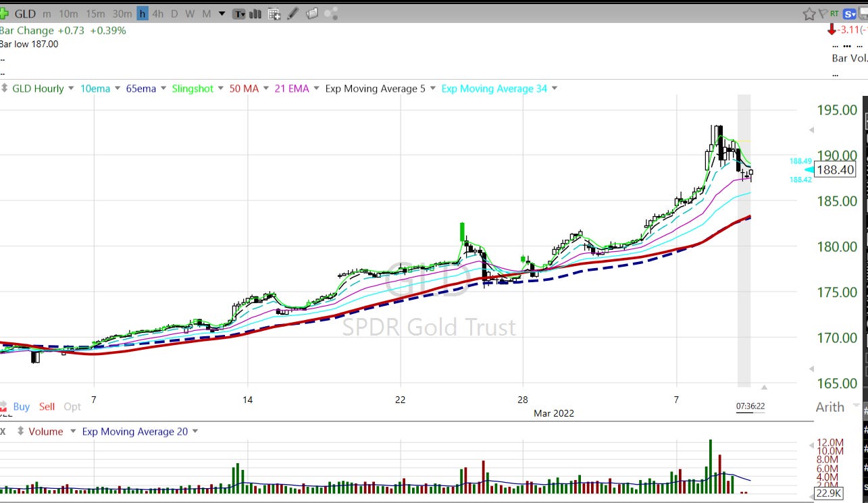Select the pencil drawing tools icon

293,14
